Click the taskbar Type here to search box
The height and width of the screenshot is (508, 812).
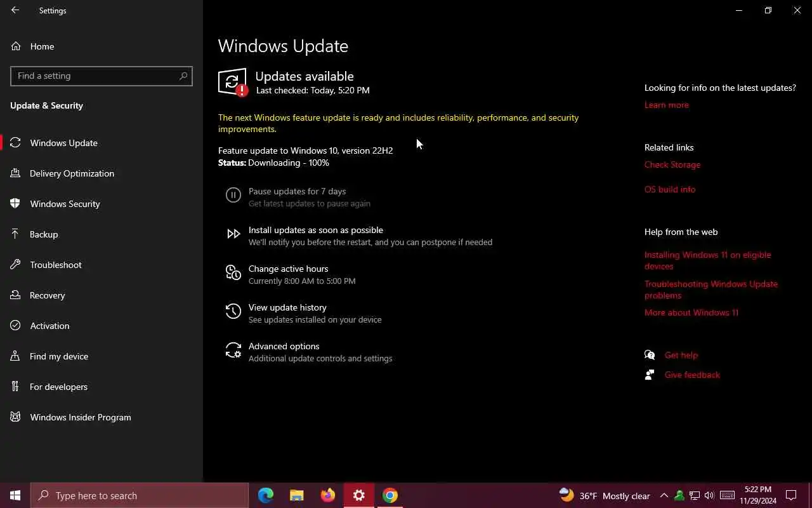[140, 495]
